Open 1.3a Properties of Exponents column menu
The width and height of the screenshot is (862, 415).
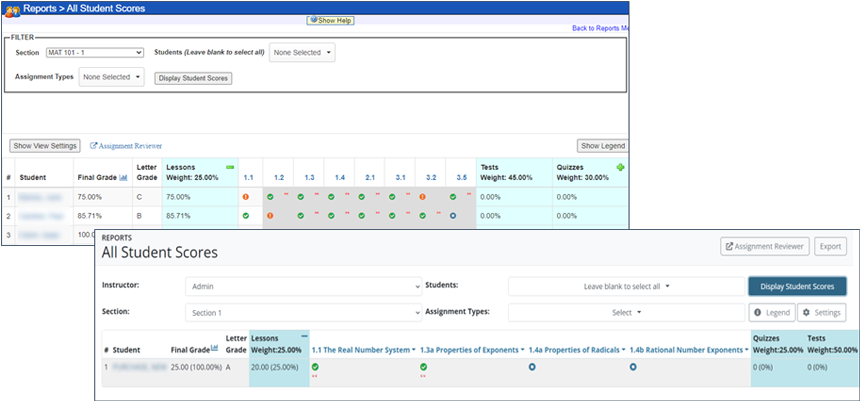pyautogui.click(x=522, y=350)
